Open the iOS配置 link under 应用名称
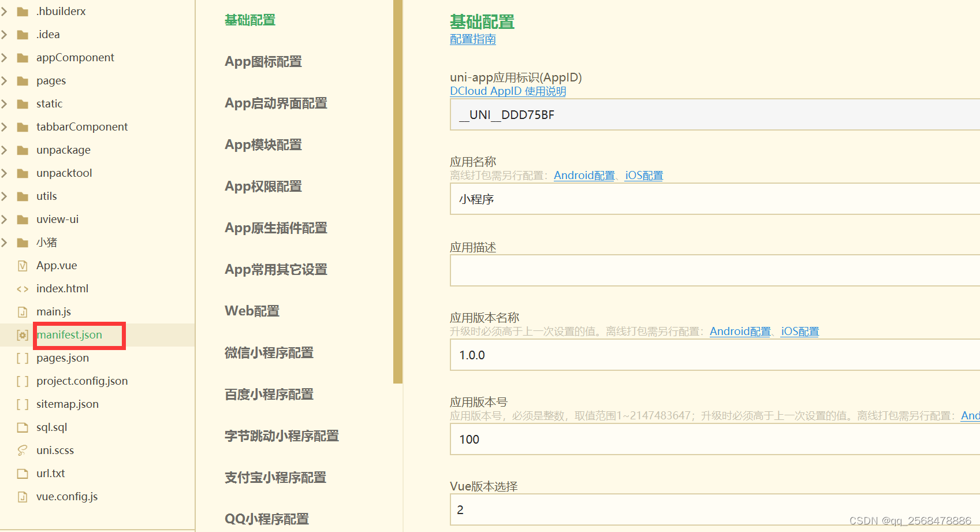Image resolution: width=980 pixels, height=532 pixels. 643,175
